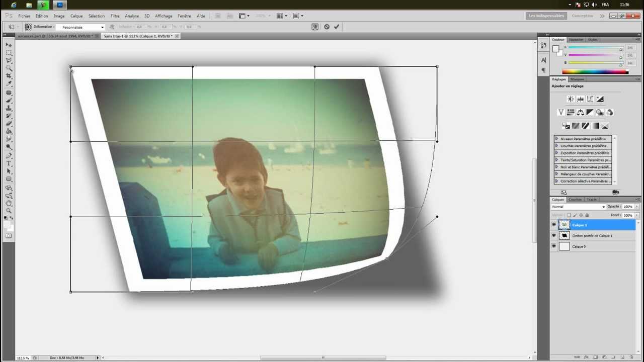644x362 pixels.
Task: Hide the Calque 1 layer
Action: [554, 225]
